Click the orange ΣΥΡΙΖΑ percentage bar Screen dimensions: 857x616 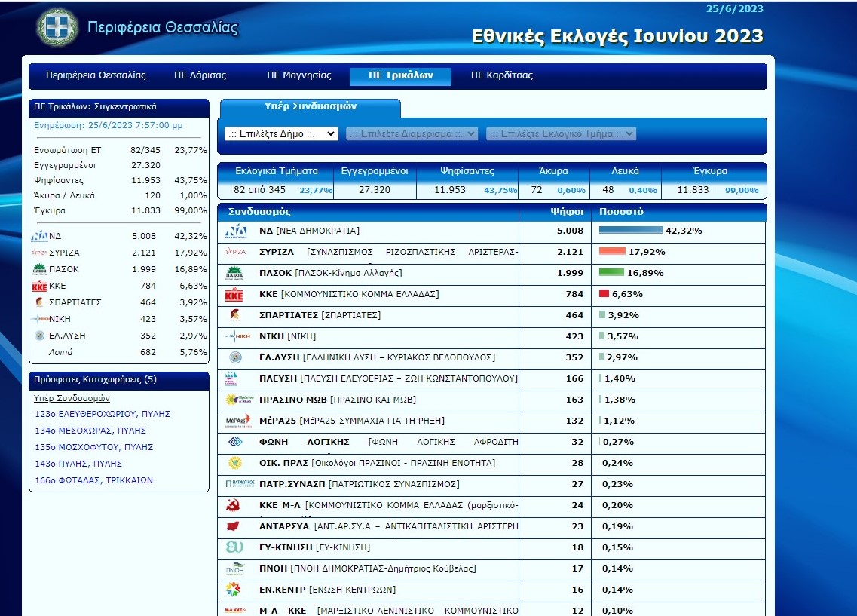(x=612, y=251)
